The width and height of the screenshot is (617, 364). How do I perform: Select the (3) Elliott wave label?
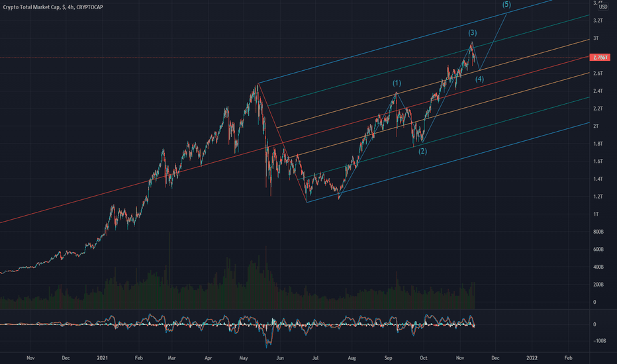[473, 32]
